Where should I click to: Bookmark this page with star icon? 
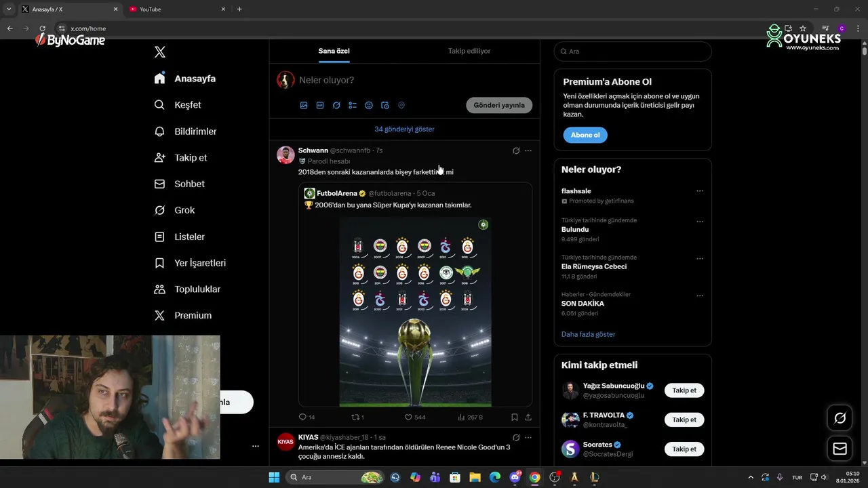(x=803, y=28)
